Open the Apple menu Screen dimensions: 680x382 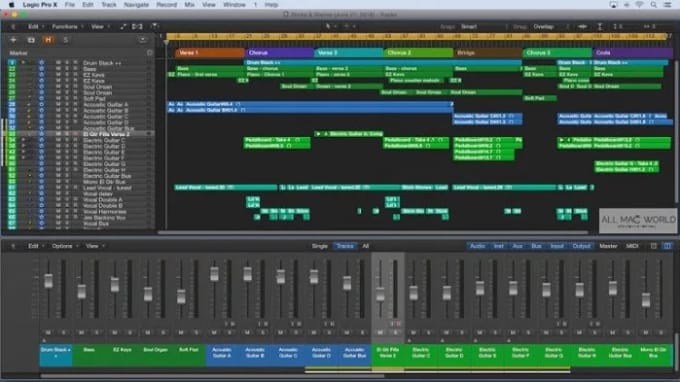pos(12,5)
